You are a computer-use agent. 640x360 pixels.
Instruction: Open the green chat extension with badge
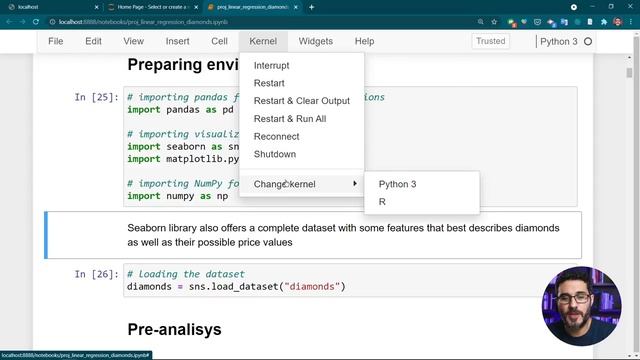511,22
